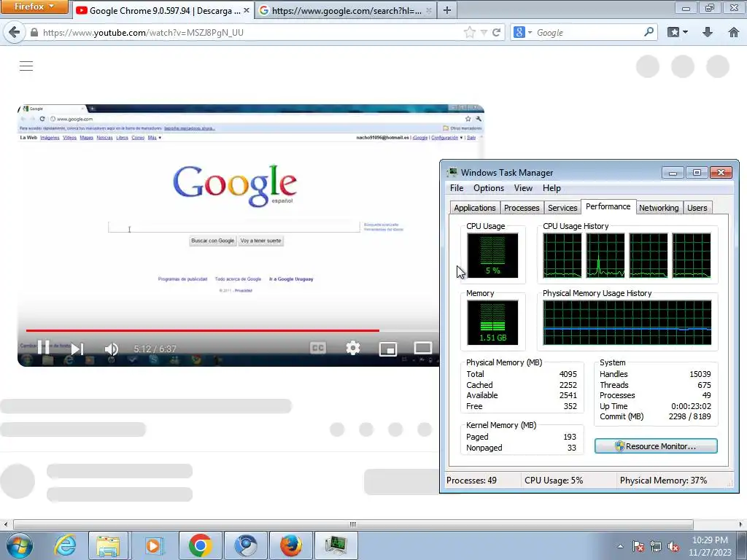This screenshot has width=747, height=560.
Task: Switch to the google.com search tab
Action: tap(347, 10)
